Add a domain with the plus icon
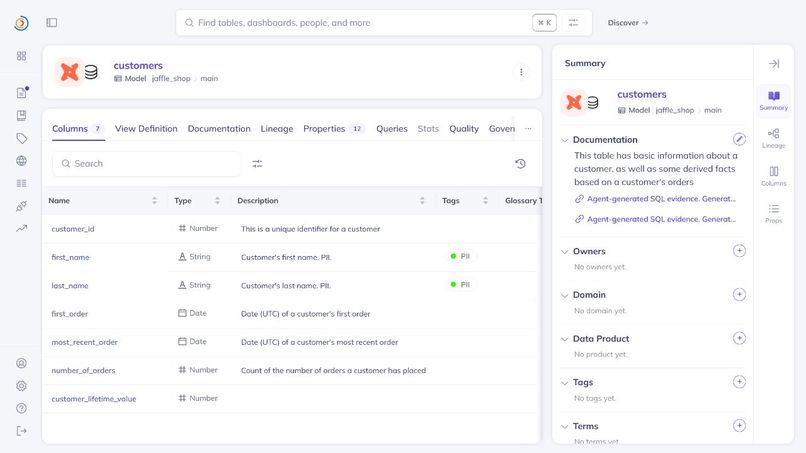 point(739,295)
